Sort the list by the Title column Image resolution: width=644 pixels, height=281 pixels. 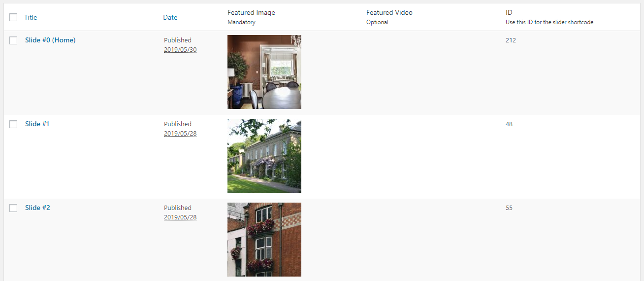pyautogui.click(x=31, y=17)
